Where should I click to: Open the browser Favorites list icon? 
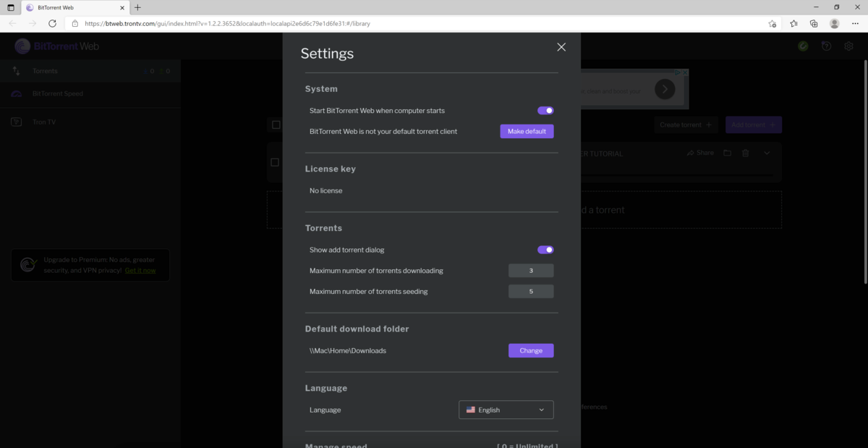pos(793,23)
